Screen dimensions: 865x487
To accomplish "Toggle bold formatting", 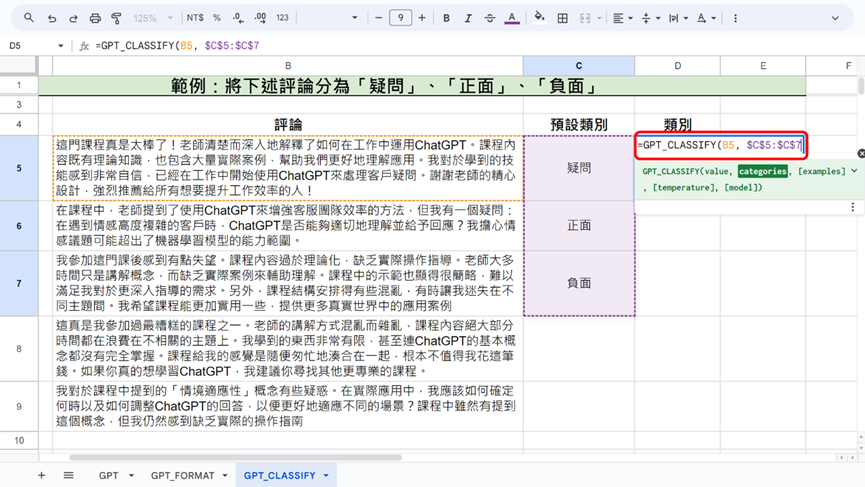I will click(x=446, y=18).
